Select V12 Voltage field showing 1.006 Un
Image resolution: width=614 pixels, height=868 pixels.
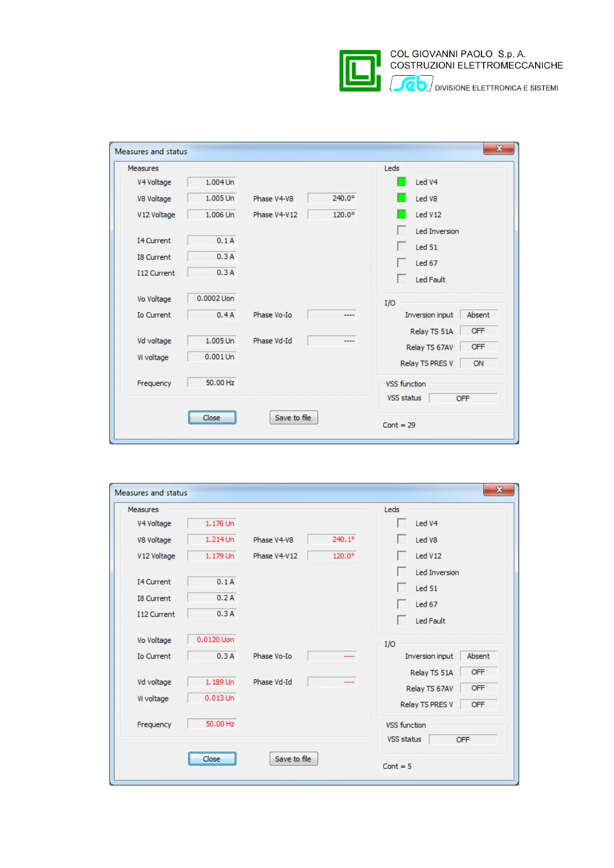(212, 214)
